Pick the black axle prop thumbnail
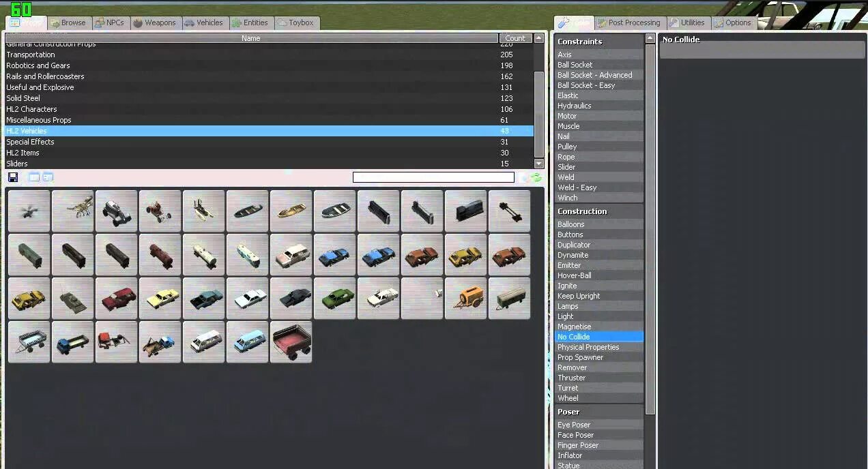This screenshot has width=868, height=469. [x=510, y=211]
